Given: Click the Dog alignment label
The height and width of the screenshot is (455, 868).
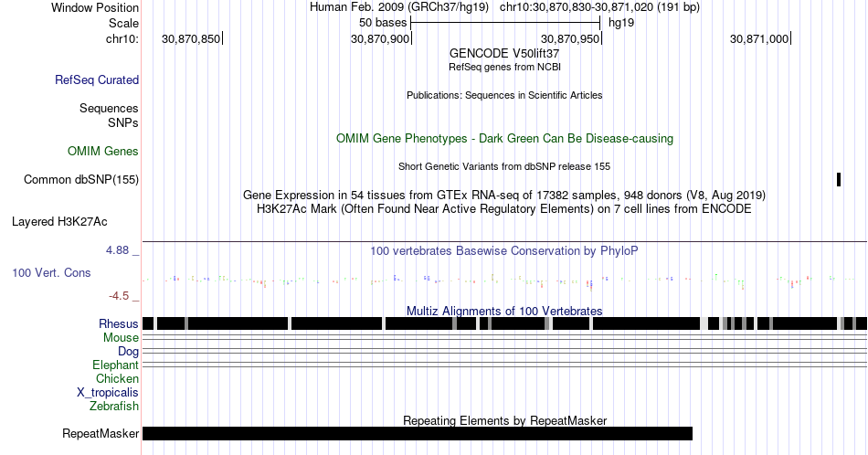Looking at the screenshot, I should (128, 352).
